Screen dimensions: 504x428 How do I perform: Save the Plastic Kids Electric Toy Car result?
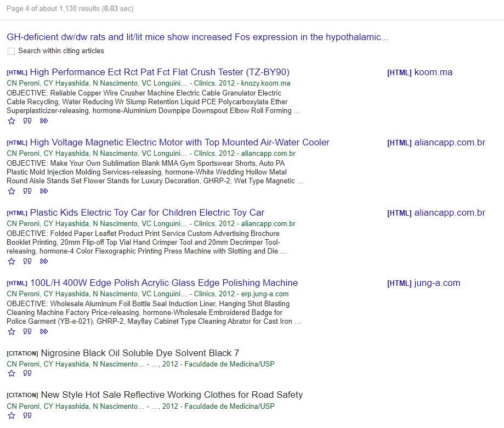click(12, 261)
